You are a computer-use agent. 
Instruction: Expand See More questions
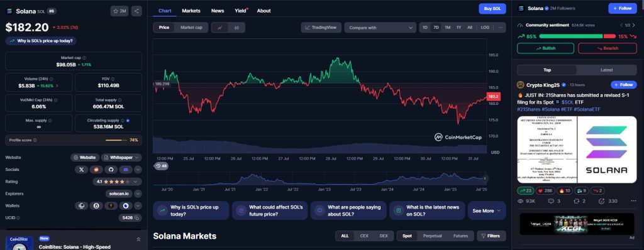coord(487,210)
